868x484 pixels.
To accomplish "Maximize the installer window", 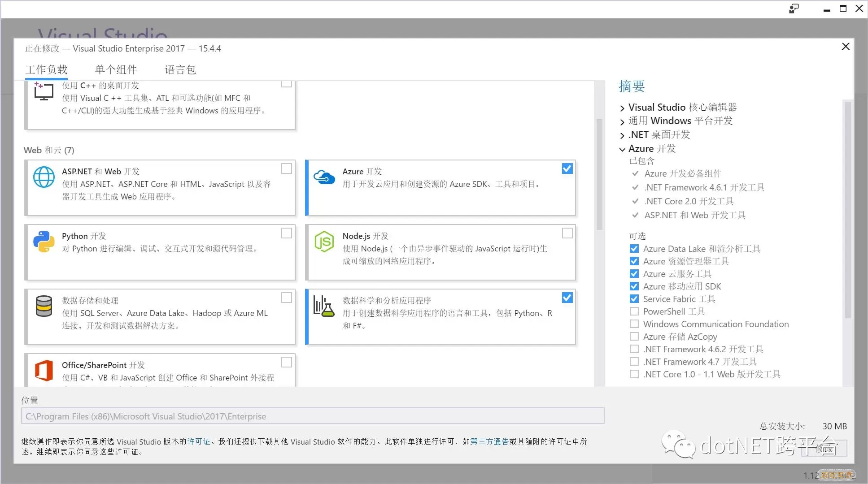I will [x=843, y=9].
